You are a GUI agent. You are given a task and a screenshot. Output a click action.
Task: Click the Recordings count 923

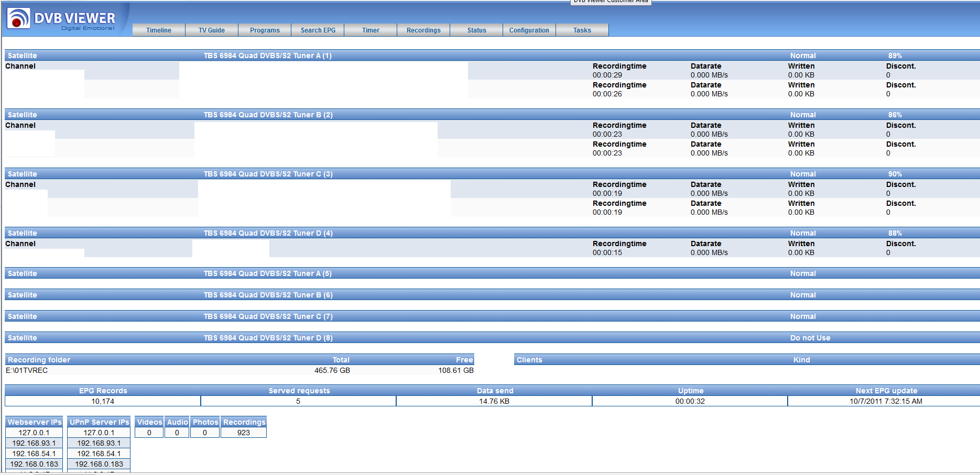point(244,433)
